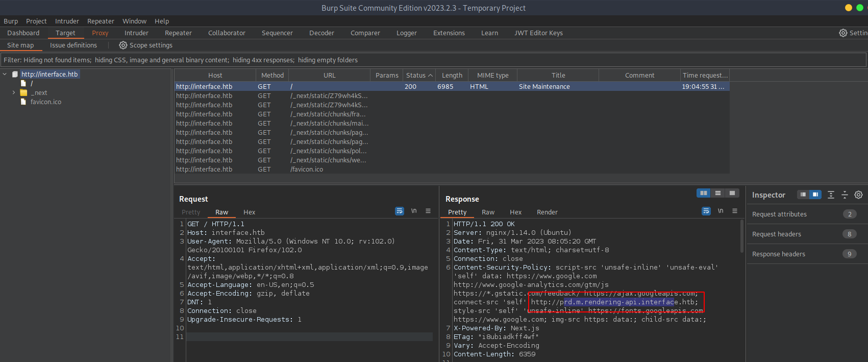Click the response vertical scrollbar
The height and width of the screenshot is (362, 868).
(x=742, y=236)
